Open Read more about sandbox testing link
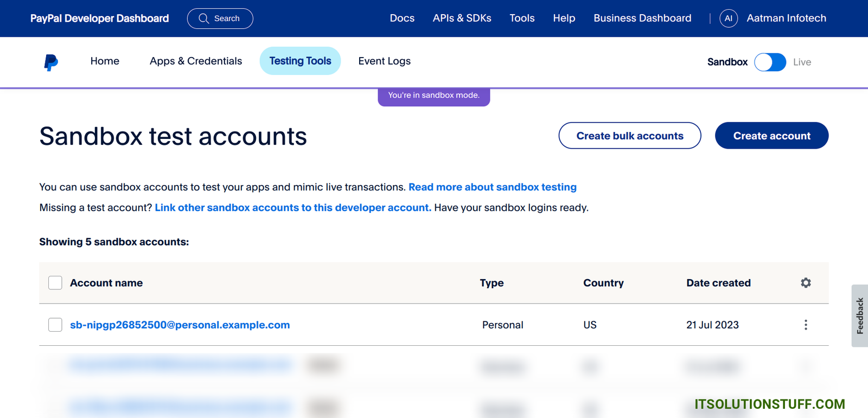Screen dimensions: 868x418 pyautogui.click(x=492, y=187)
